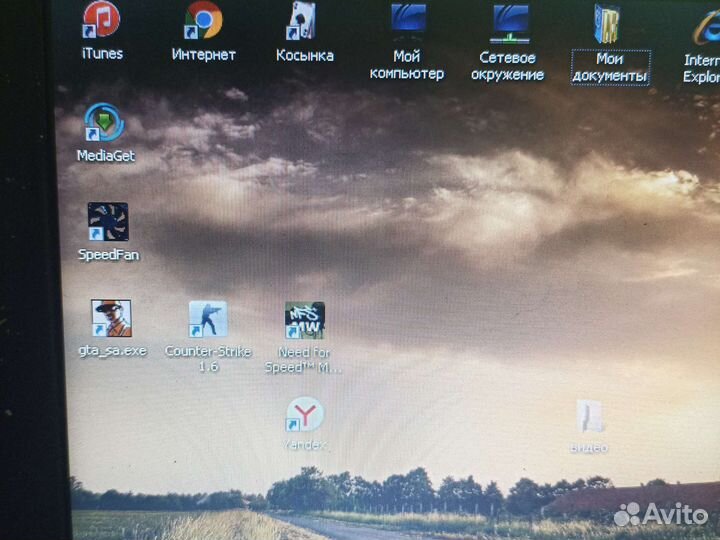Select the iTunes desktop icon
Image resolution: width=720 pixels, height=540 pixels.
[x=101, y=20]
